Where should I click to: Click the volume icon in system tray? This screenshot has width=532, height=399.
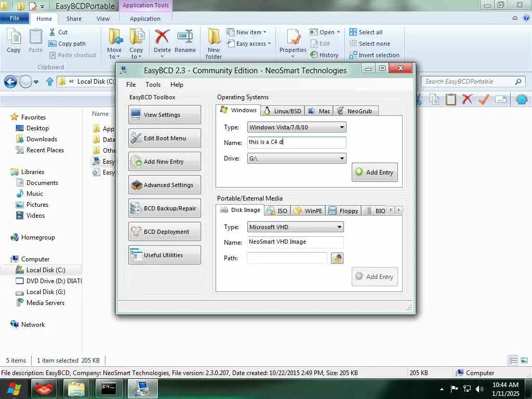480,389
